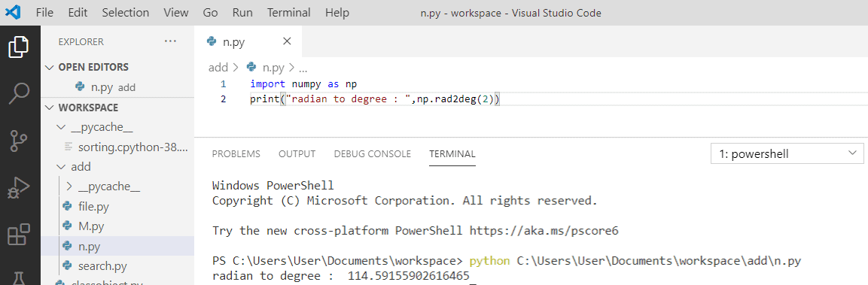Open the Search view in activity bar
The image size is (868, 285).
[20, 93]
